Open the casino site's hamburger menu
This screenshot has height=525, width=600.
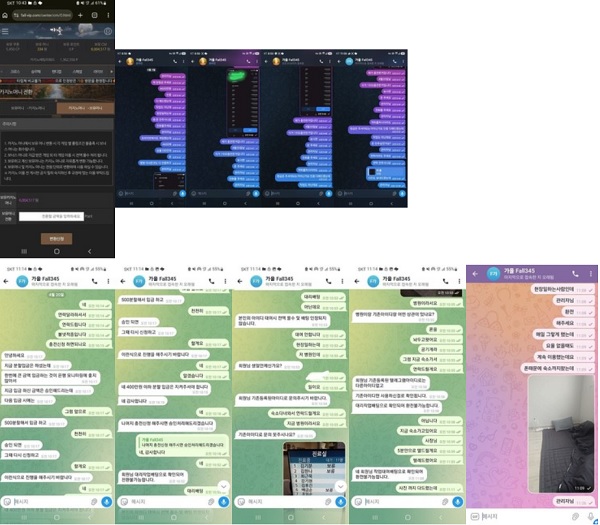(5, 31)
